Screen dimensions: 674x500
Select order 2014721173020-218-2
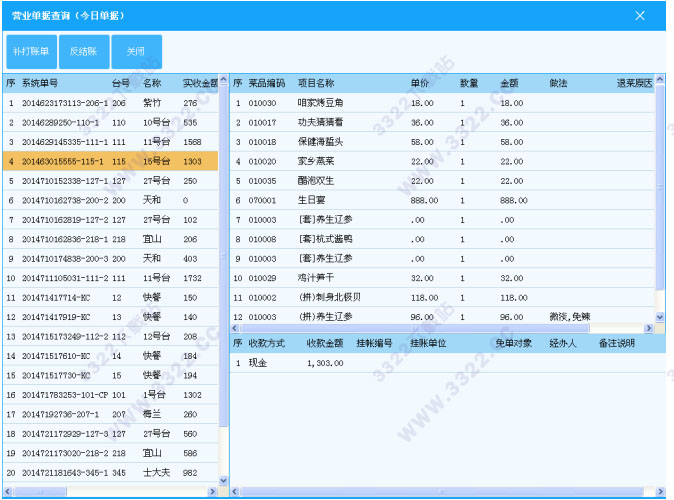(111, 453)
